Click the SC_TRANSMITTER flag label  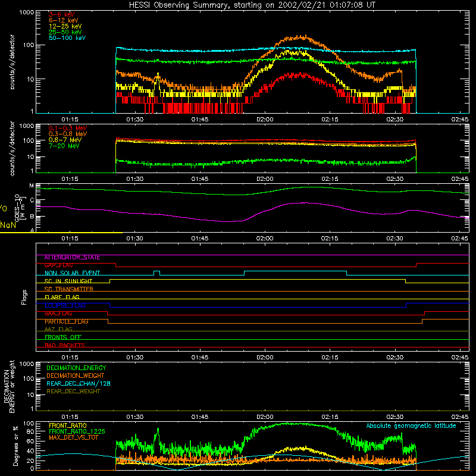(68, 289)
